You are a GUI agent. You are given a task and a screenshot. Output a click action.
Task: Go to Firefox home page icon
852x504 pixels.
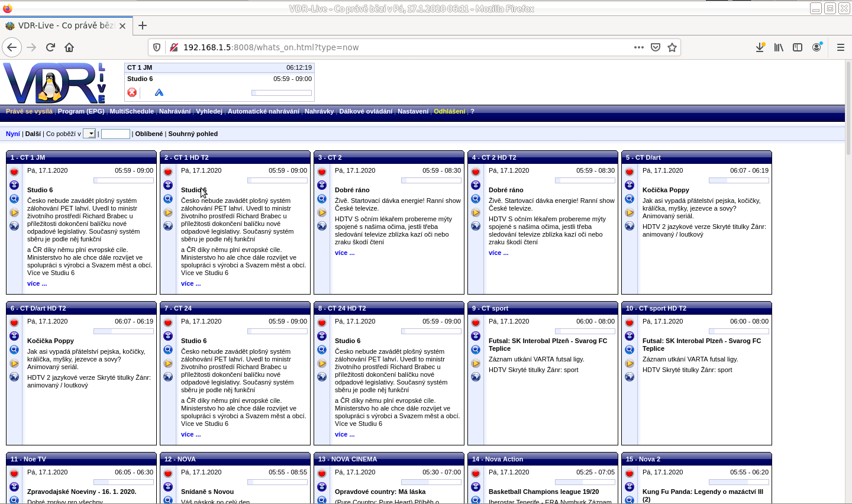(69, 47)
